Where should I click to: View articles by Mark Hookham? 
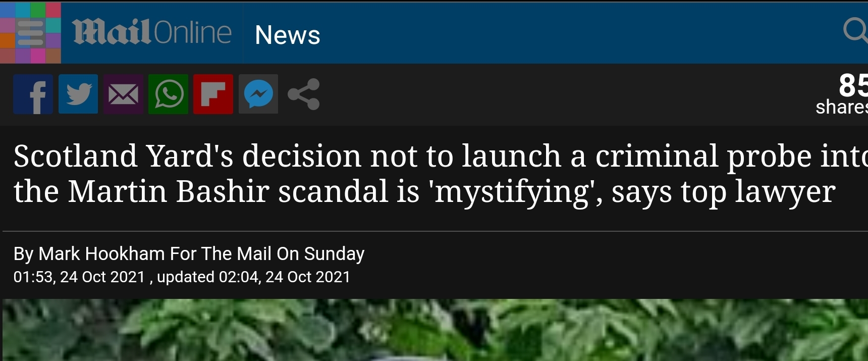pos(189,253)
